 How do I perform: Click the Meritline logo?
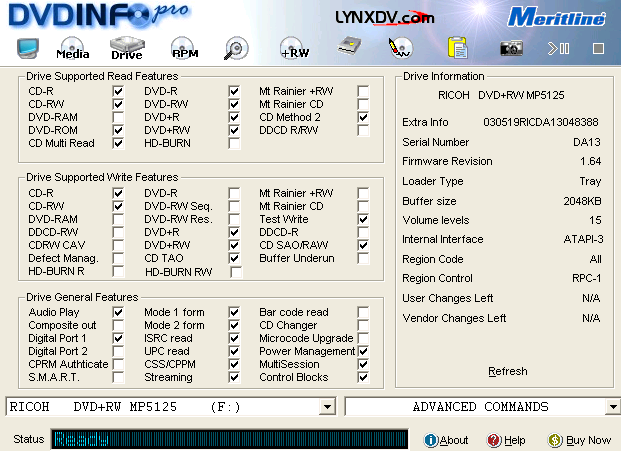[x=556, y=17]
